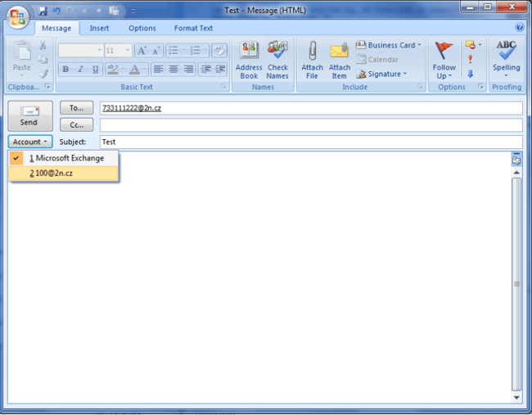Image resolution: width=532 pixels, height=415 pixels.
Task: Copy selection with the copy icon
Action: pyautogui.click(x=43, y=60)
